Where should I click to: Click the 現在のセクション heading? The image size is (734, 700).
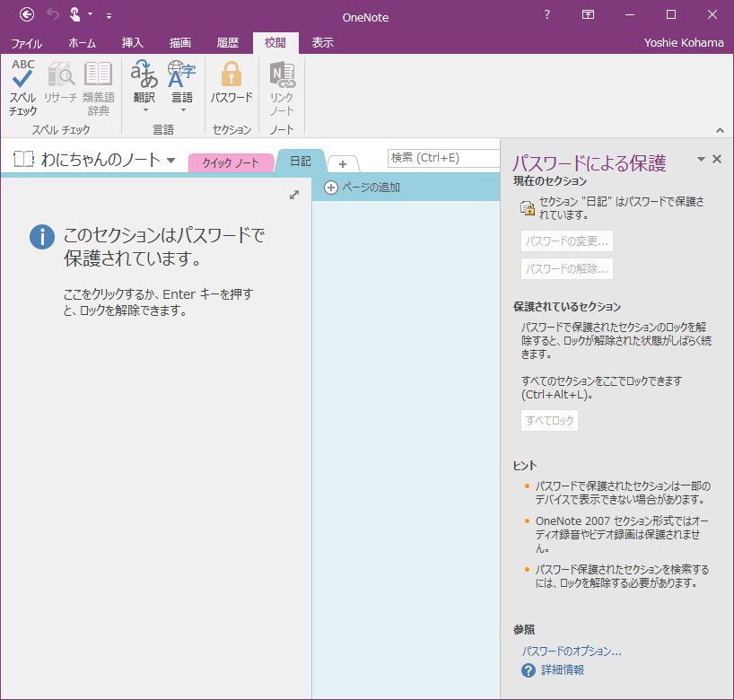tap(550, 181)
